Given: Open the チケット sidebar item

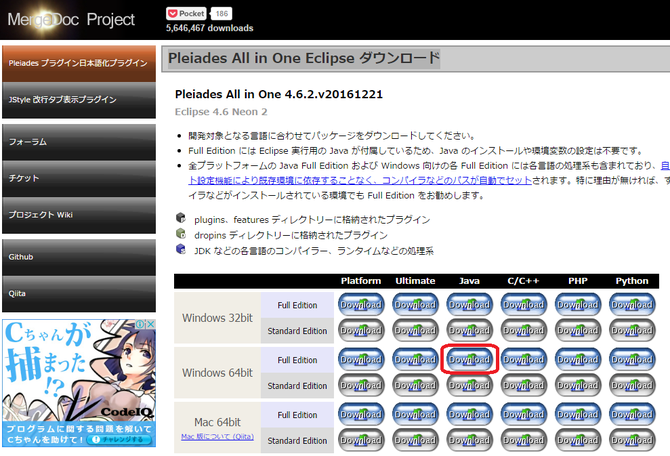Looking at the screenshot, I should [79, 179].
